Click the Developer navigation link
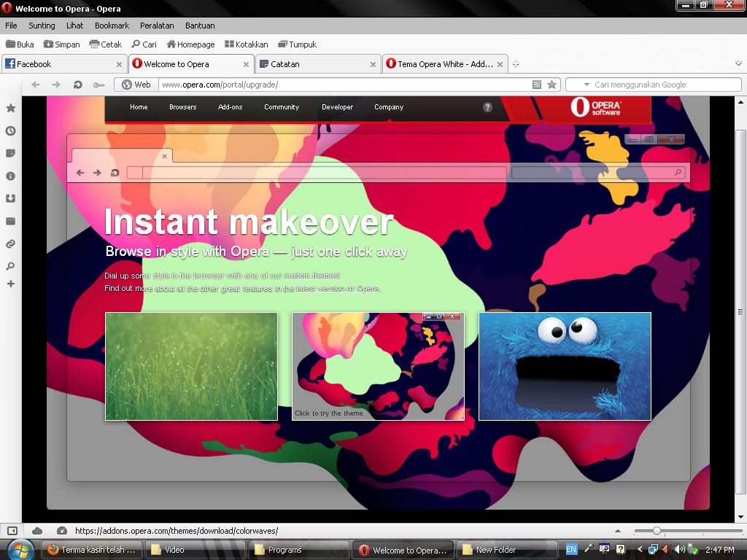The width and height of the screenshot is (747, 560). [337, 107]
